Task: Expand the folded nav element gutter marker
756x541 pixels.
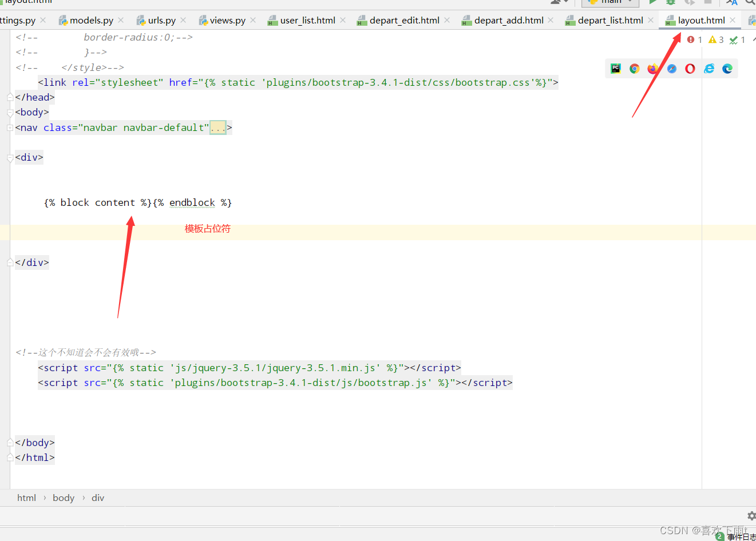Action: coord(10,128)
